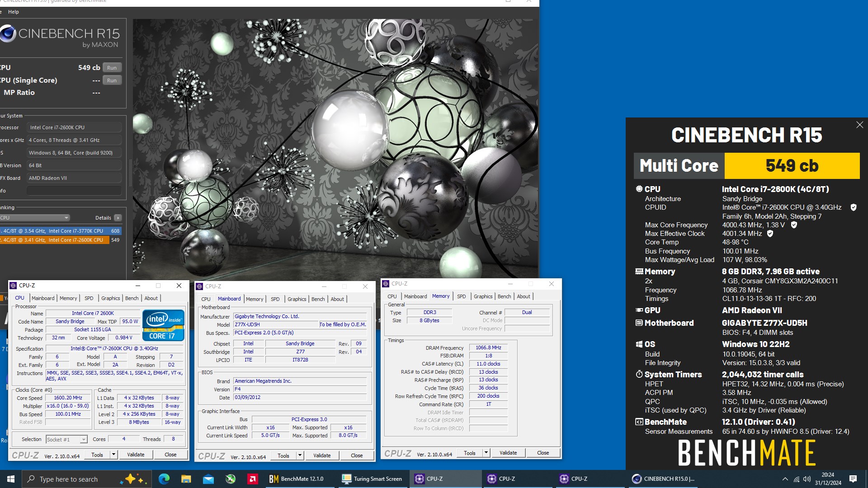
Task: Open Tools dropdown arrow in the CPU window
Action: click(x=113, y=455)
